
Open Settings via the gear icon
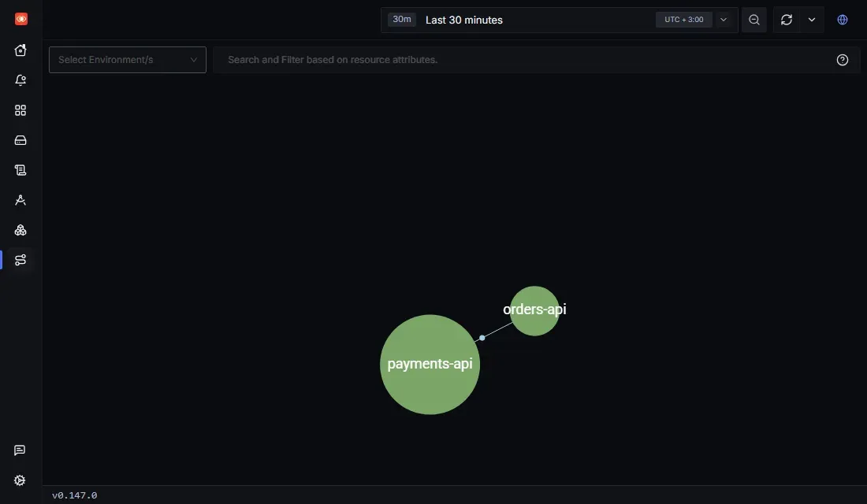click(20, 480)
